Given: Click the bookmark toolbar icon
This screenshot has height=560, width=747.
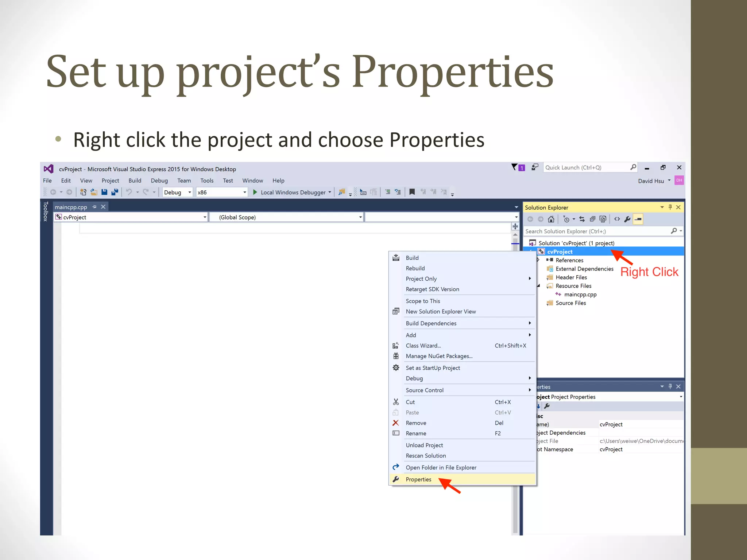Looking at the screenshot, I should pos(412,192).
